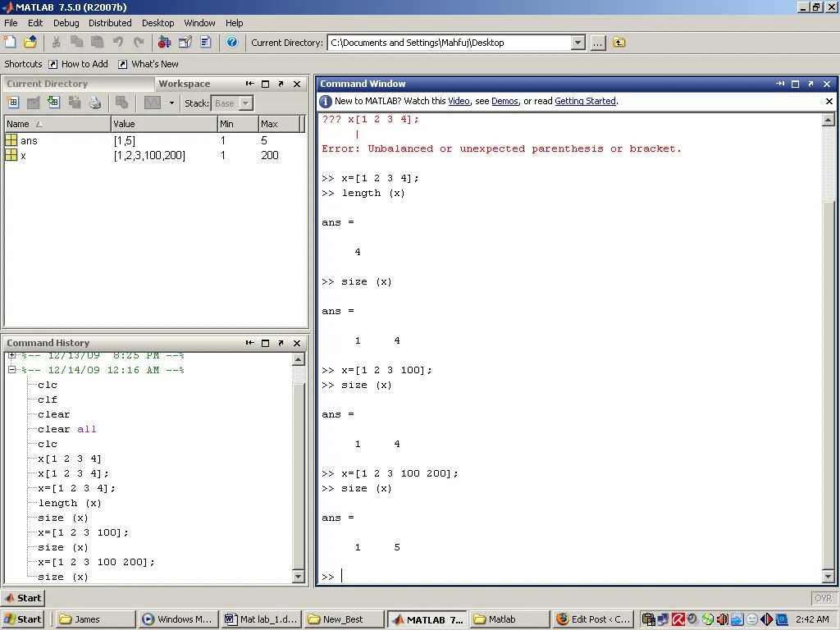Screen dimensions: 840x630
Task: Click the Open file toolbar icon
Action: click(x=30, y=43)
